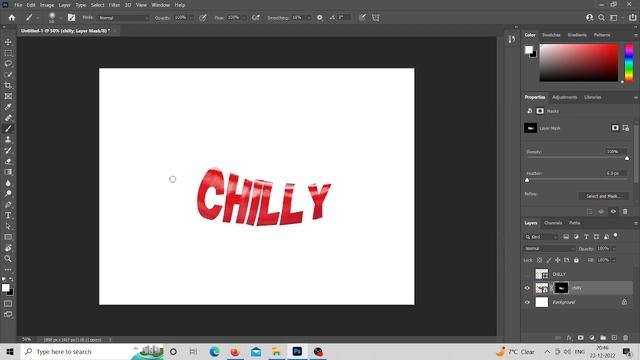Click the Select and Mask button

point(603,196)
